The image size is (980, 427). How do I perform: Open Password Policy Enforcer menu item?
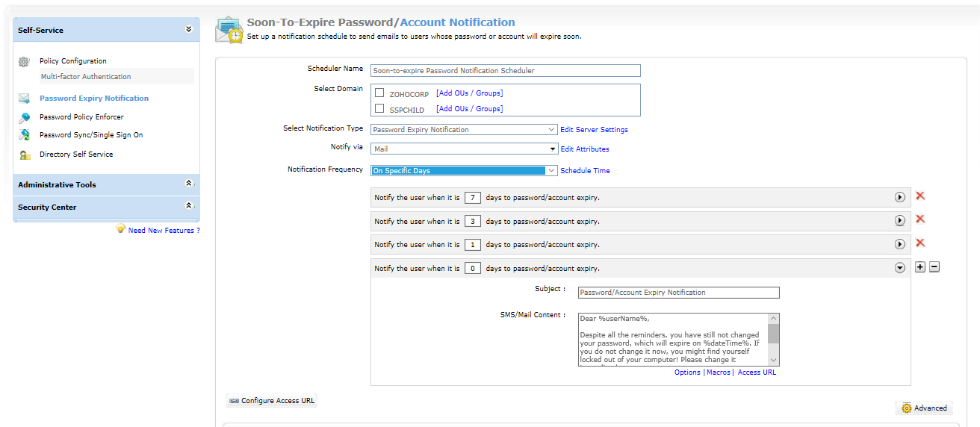point(81,117)
